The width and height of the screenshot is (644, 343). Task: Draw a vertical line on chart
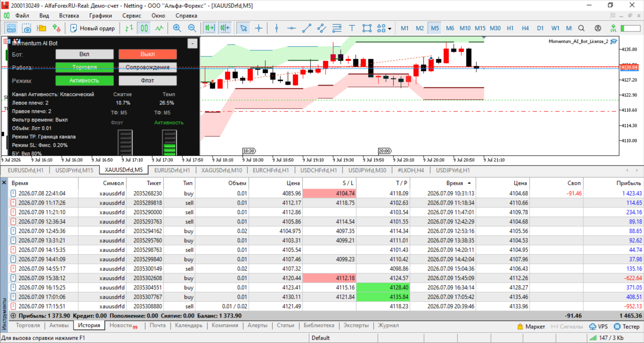[277, 28]
